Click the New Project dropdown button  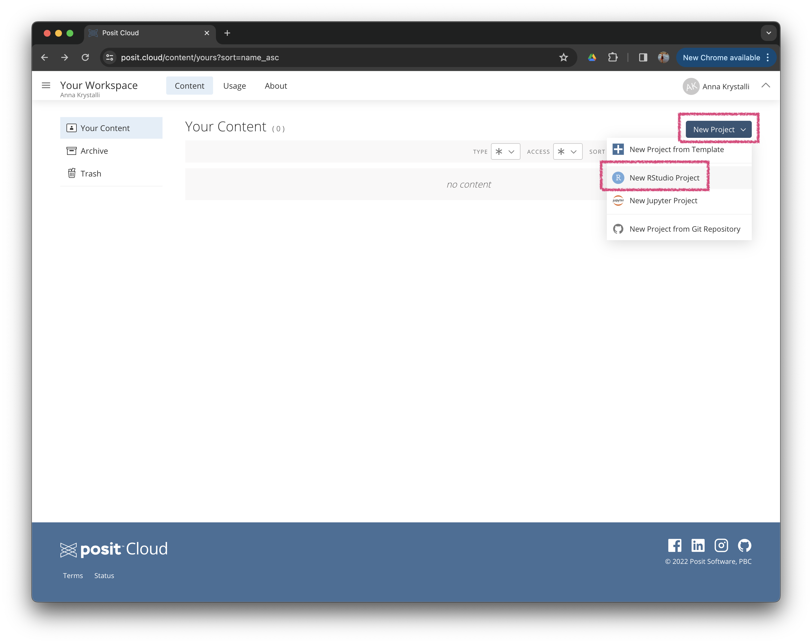point(719,129)
